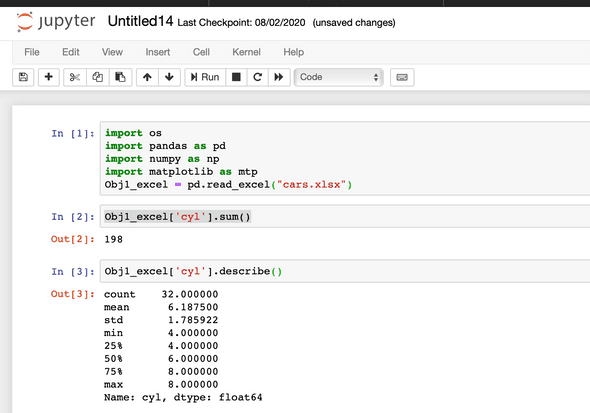
Task: Insert a cell below with plus icon
Action: point(49,77)
